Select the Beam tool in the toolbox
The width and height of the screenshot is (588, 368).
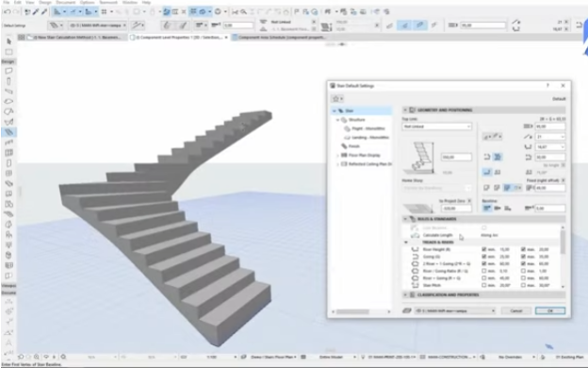9,92
